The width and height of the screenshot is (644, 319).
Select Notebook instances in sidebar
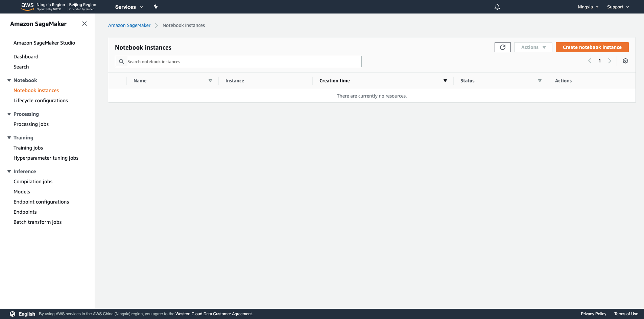click(36, 90)
